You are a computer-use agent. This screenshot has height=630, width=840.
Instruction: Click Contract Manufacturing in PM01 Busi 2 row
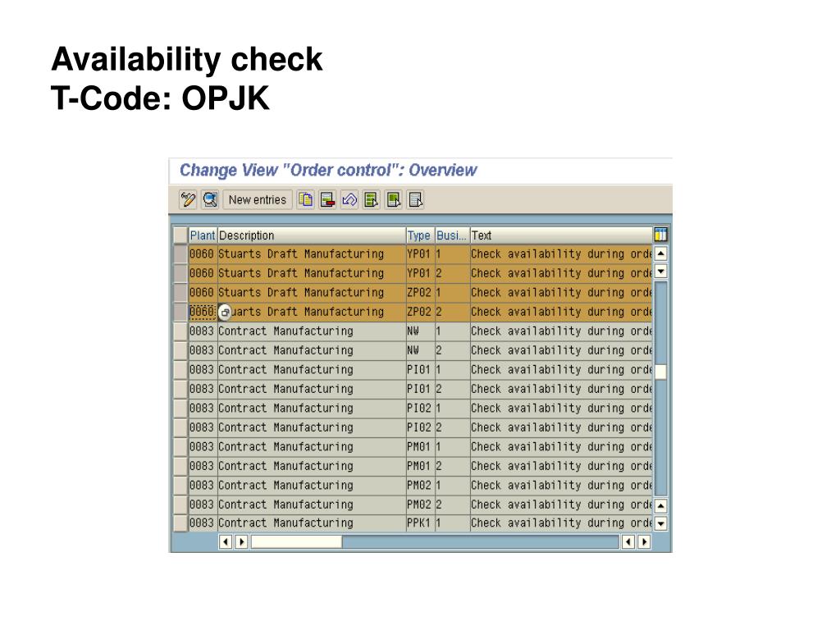coord(312,466)
